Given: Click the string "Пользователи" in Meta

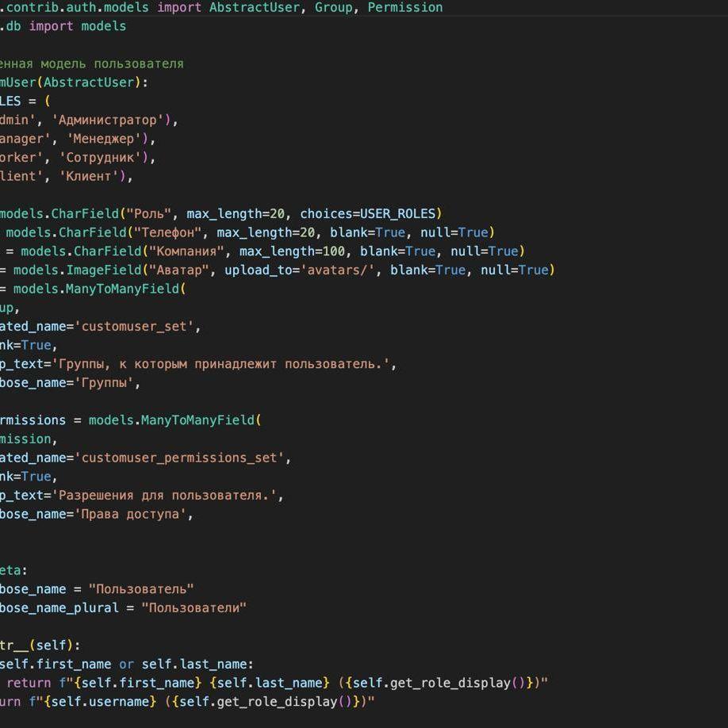Looking at the screenshot, I should (194, 607).
